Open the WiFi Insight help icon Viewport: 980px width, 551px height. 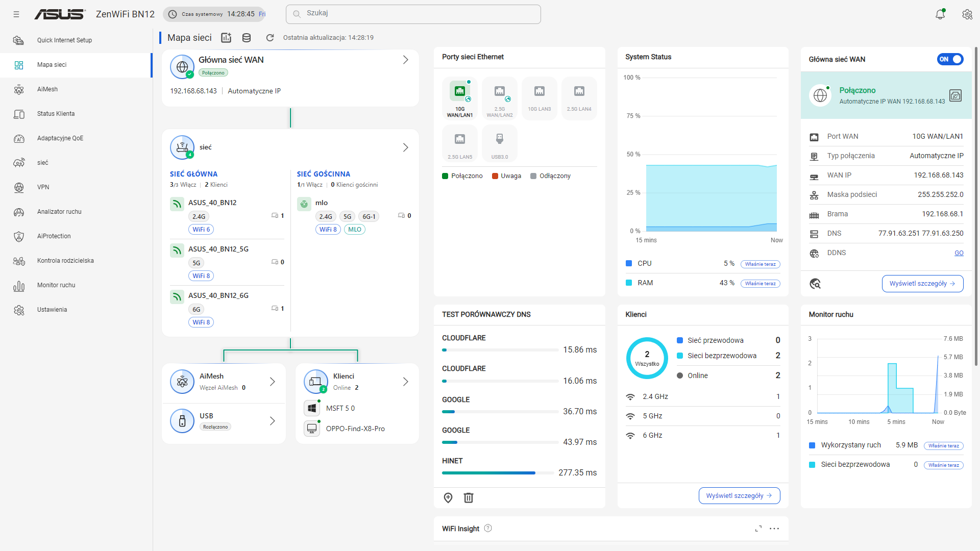(x=488, y=529)
